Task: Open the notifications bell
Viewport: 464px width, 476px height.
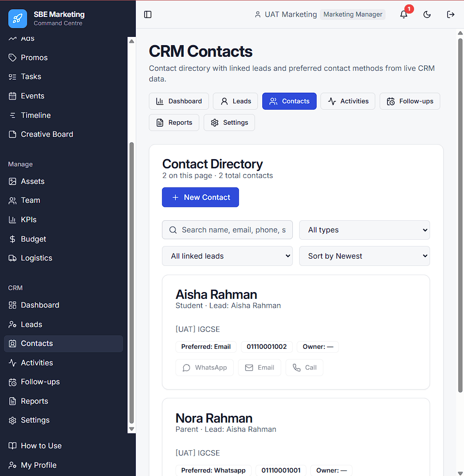Action: pos(404,14)
